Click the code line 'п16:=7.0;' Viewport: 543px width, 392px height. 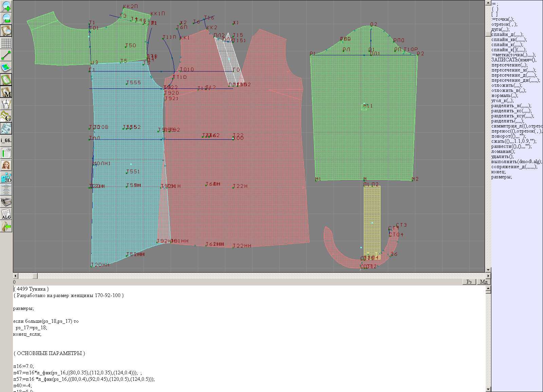(24, 366)
